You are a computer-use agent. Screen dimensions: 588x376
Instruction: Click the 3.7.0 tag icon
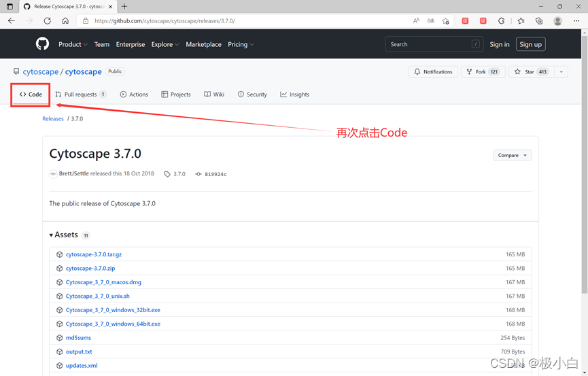tap(167, 174)
